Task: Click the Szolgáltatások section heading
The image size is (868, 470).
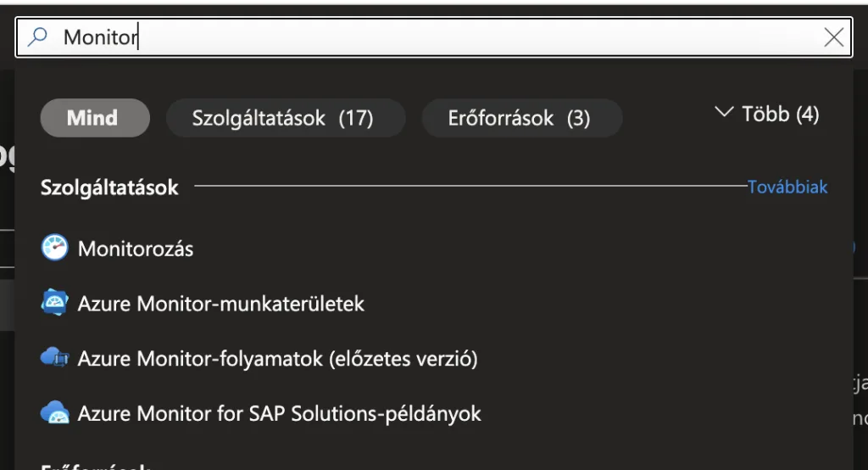Action: tap(109, 187)
